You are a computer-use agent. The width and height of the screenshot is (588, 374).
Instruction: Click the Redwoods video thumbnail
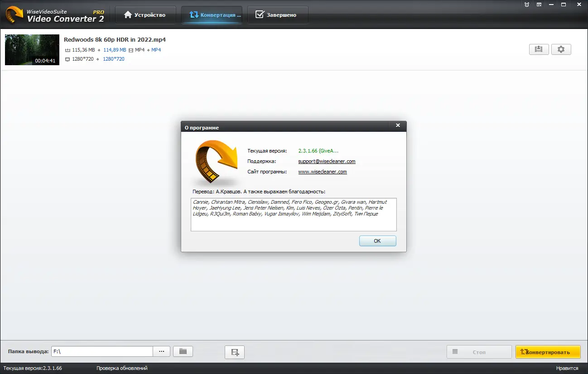pos(32,50)
